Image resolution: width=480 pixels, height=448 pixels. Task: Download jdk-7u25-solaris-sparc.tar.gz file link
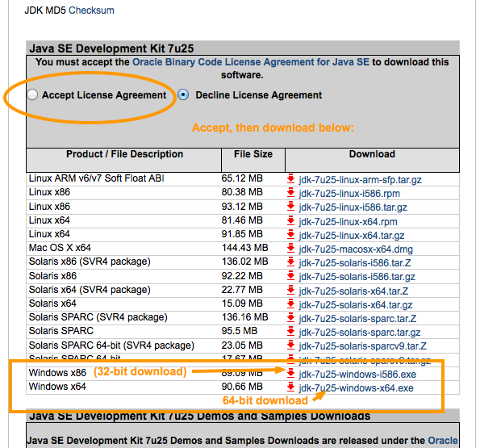point(360,333)
